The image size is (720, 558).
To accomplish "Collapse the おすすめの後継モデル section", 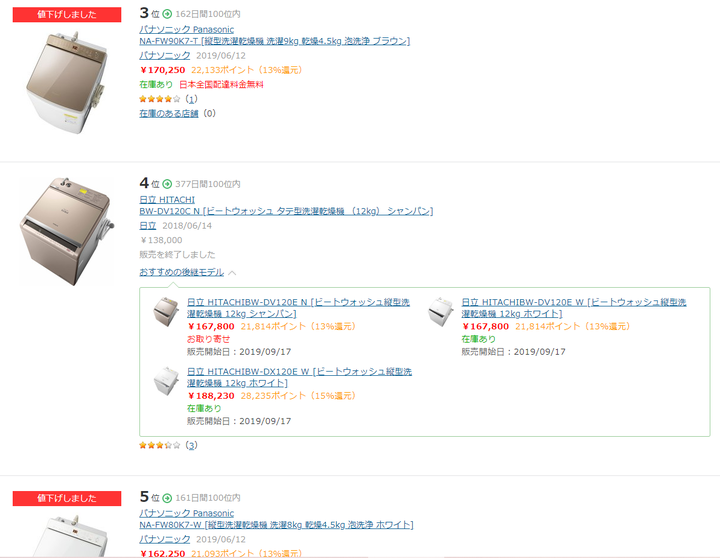I will click(x=181, y=272).
